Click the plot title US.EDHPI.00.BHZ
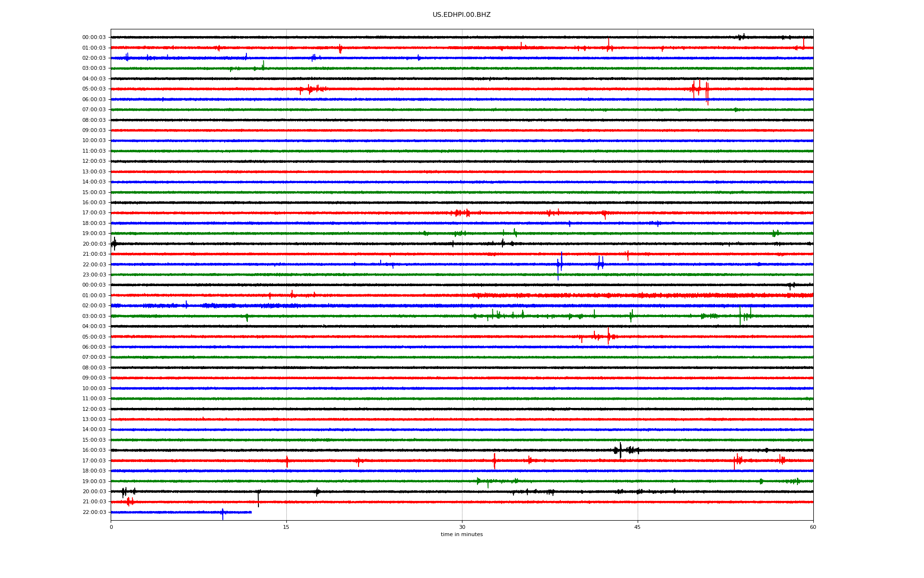Viewport: 924px width, 578px height. [462, 15]
